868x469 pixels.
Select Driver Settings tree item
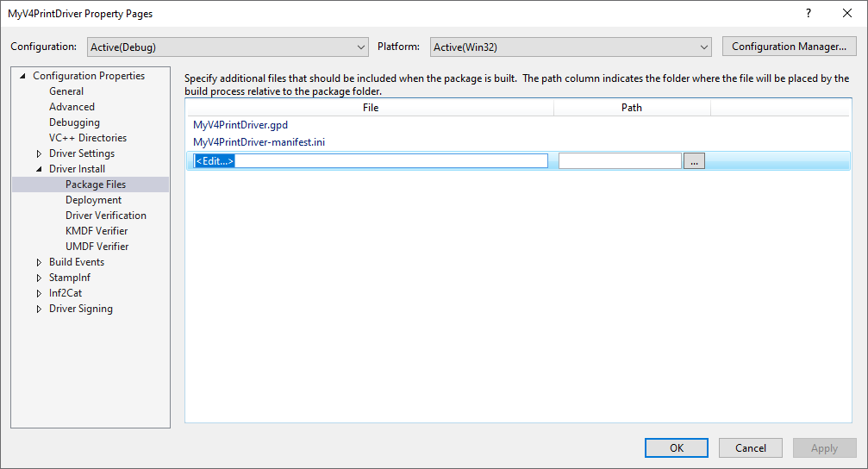click(82, 153)
